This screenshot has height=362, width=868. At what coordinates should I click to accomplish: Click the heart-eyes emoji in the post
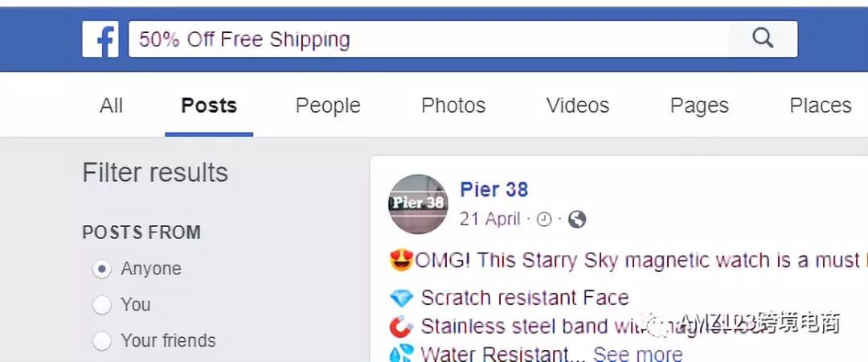401,260
